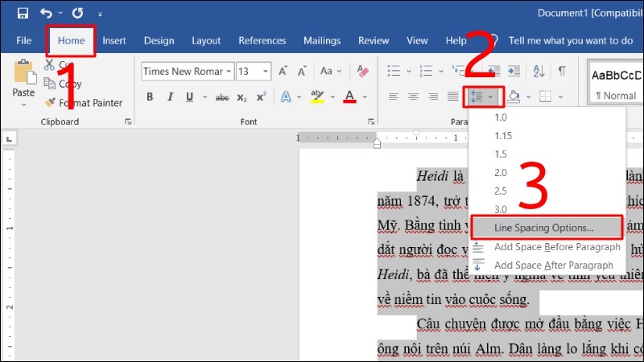
Task: Select Line Spacing Options
Action: [x=544, y=228]
